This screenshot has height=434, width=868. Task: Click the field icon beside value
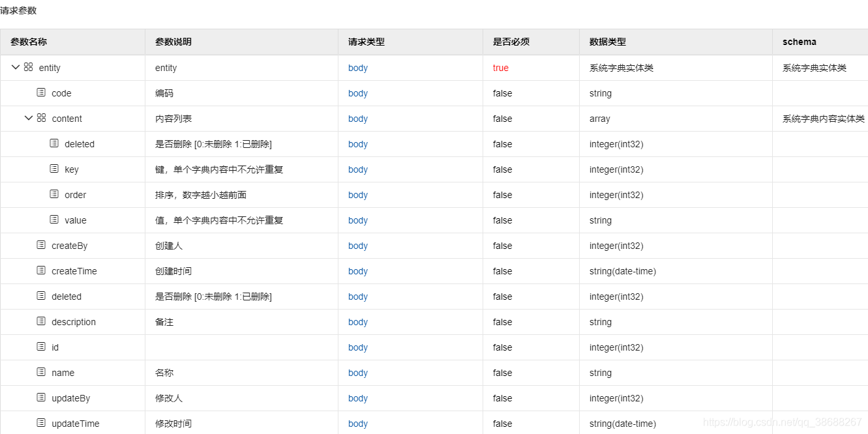pyautogui.click(x=54, y=220)
